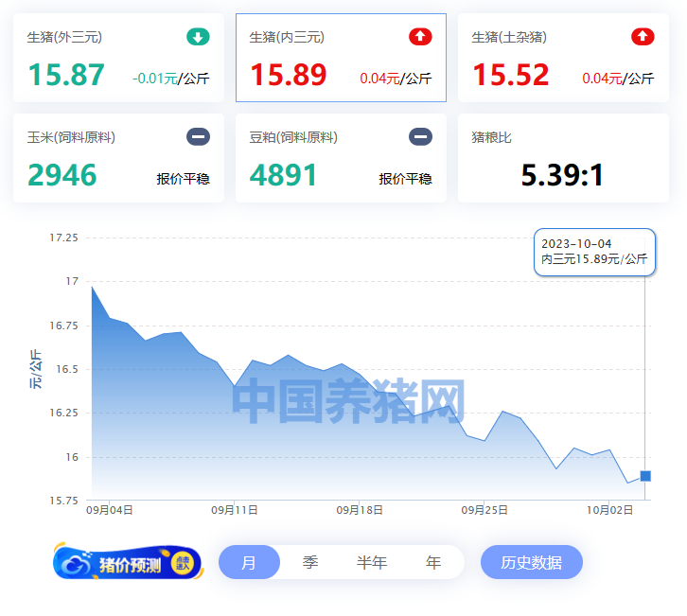Click the red up-arrow icon on 内三元 card
The width and height of the screenshot is (687, 616).
[x=420, y=37]
